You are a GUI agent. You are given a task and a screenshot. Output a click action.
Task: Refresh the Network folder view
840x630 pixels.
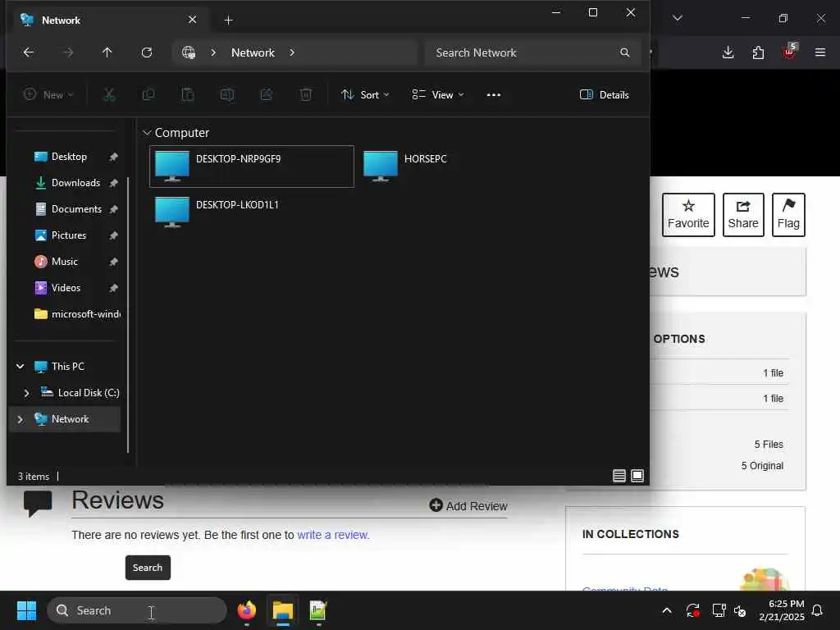147,52
